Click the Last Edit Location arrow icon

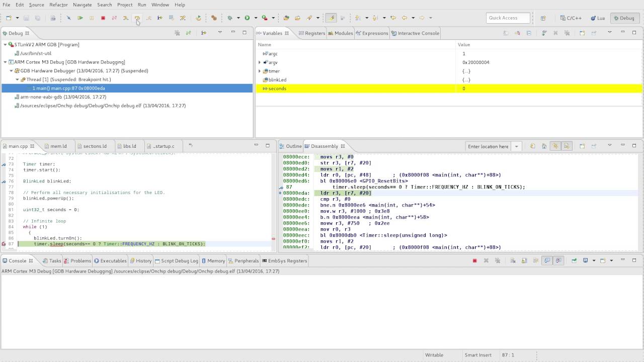tap(393, 18)
